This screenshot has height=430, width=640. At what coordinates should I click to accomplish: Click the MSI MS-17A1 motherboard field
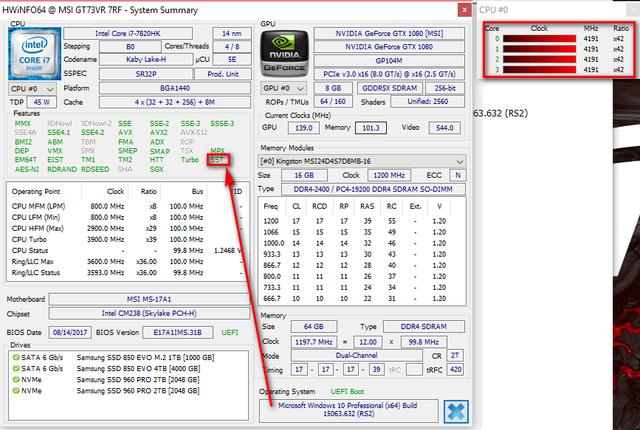coord(149,299)
